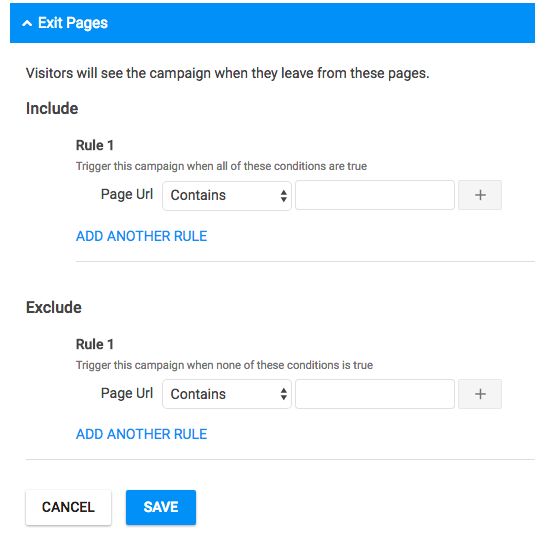Open the Exclude rule Contains dropdown
Screen dimensions: 535x535
(227, 394)
